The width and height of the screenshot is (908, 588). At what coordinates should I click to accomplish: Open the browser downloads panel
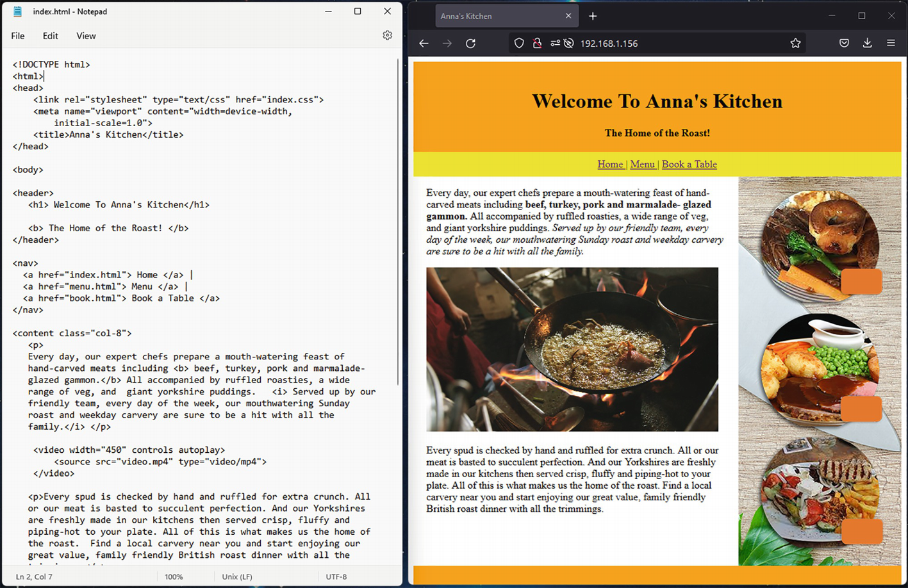pyautogui.click(x=867, y=44)
